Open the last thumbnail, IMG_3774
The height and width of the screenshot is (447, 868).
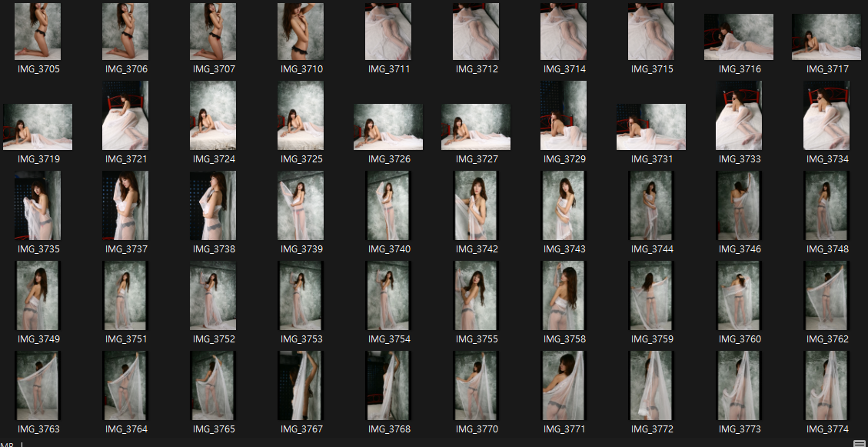pyautogui.click(x=826, y=385)
